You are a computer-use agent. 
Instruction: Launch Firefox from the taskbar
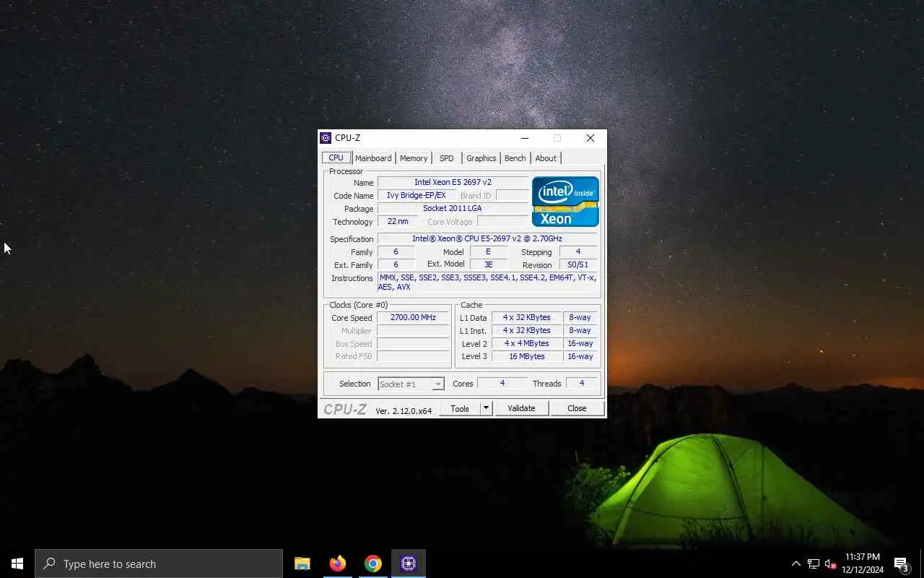[x=337, y=564]
